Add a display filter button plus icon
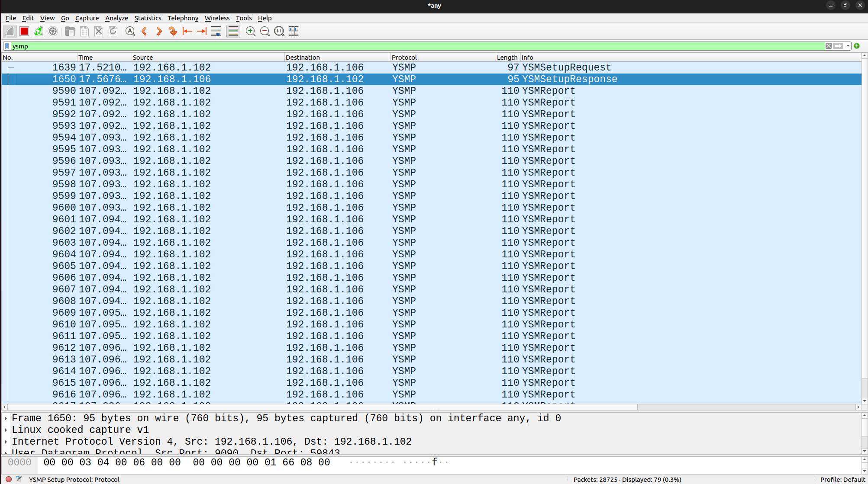This screenshot has width=868, height=484. coord(857,46)
